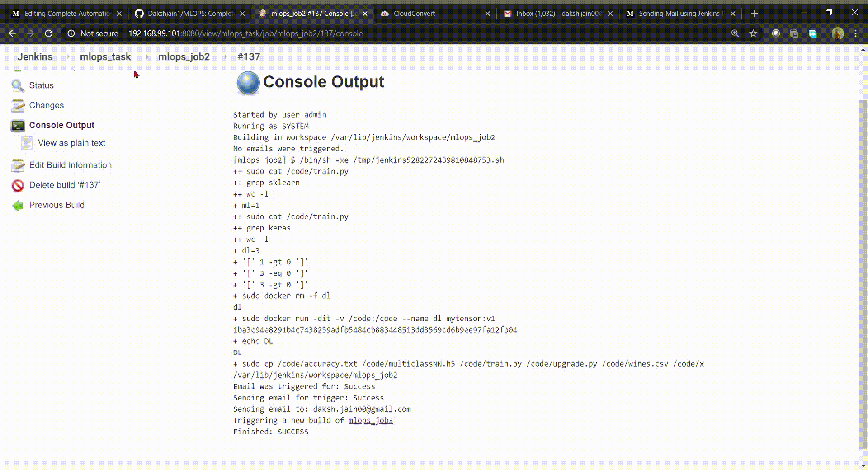Click the scrollbar up arrow
868x470 pixels.
pos(863,49)
